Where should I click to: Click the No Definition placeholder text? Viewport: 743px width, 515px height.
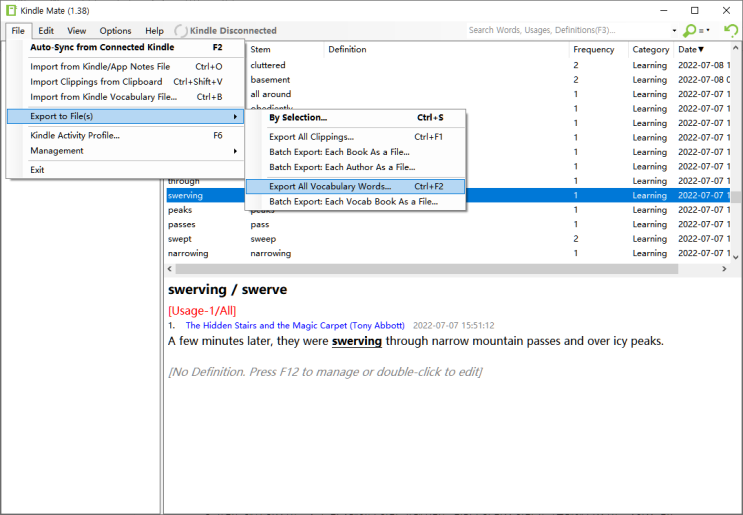point(326,372)
